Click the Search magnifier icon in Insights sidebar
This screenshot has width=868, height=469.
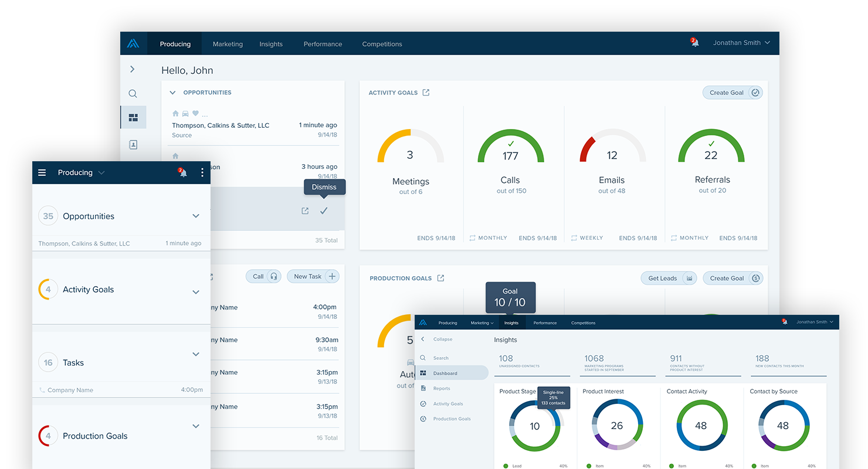coord(423,358)
